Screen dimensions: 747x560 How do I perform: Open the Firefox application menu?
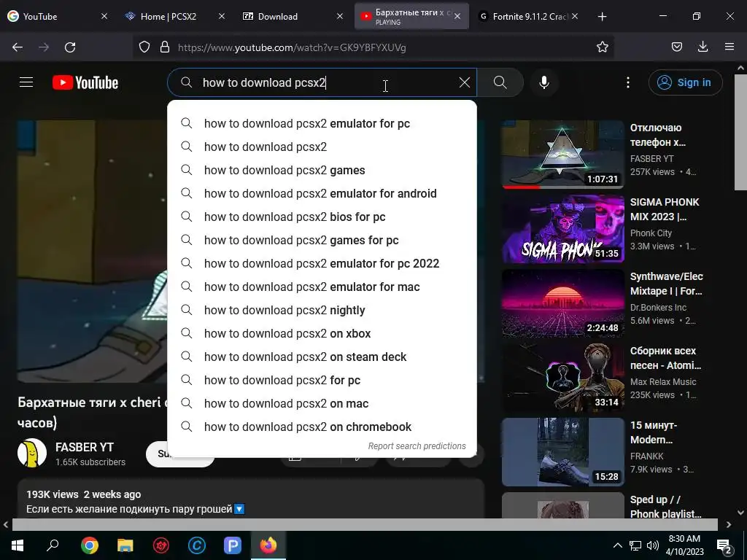click(x=729, y=47)
